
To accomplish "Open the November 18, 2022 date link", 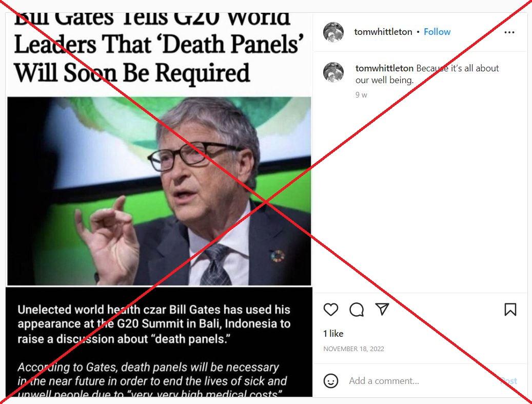I will pos(353,349).
